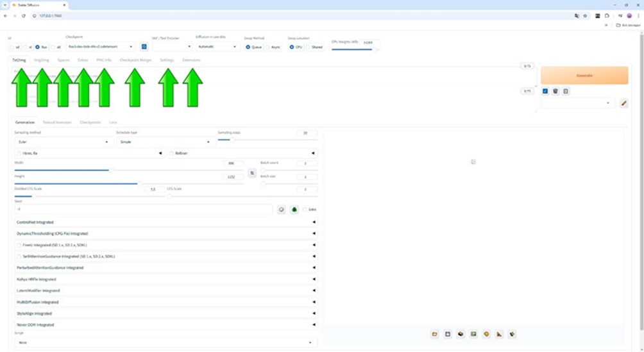Viewport: 644px width, 352px height.
Task: Select the sd UI preset radio
Action: 12,47
